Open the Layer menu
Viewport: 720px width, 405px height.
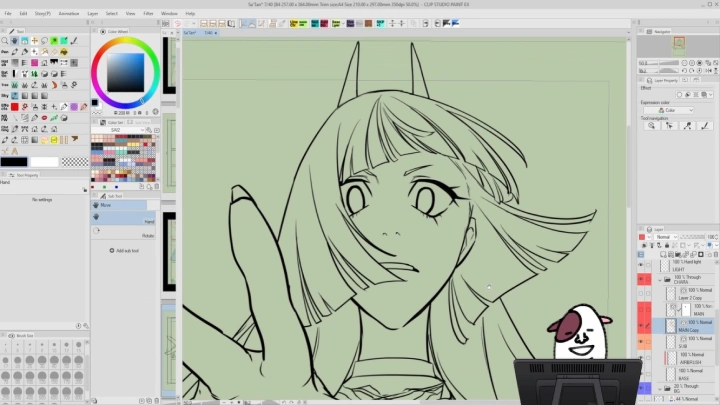coord(93,13)
